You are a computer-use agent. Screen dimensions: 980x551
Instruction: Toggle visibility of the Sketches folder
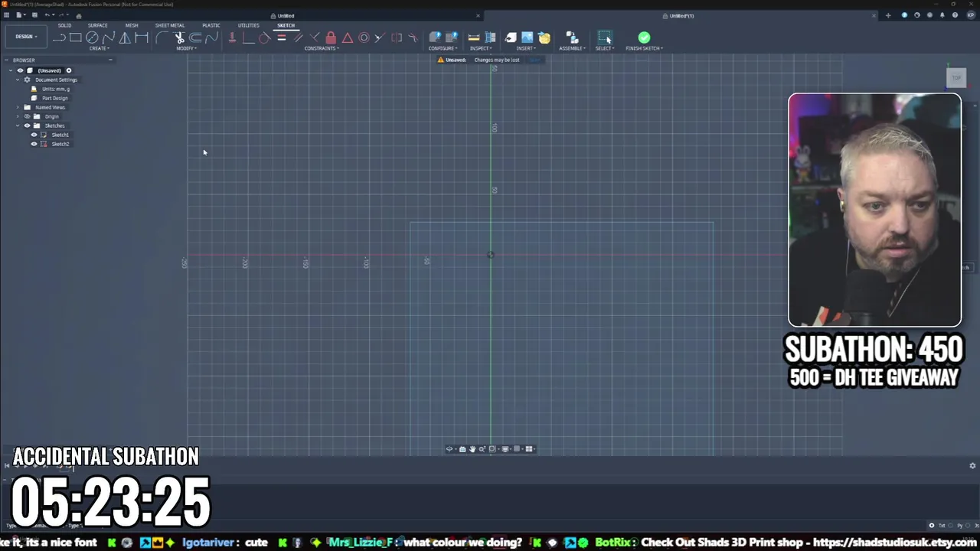click(x=28, y=126)
